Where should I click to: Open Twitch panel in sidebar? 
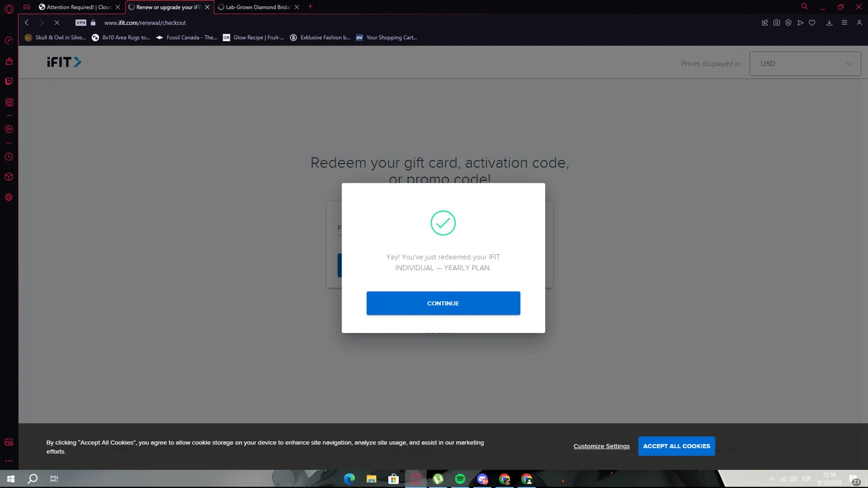click(x=9, y=82)
